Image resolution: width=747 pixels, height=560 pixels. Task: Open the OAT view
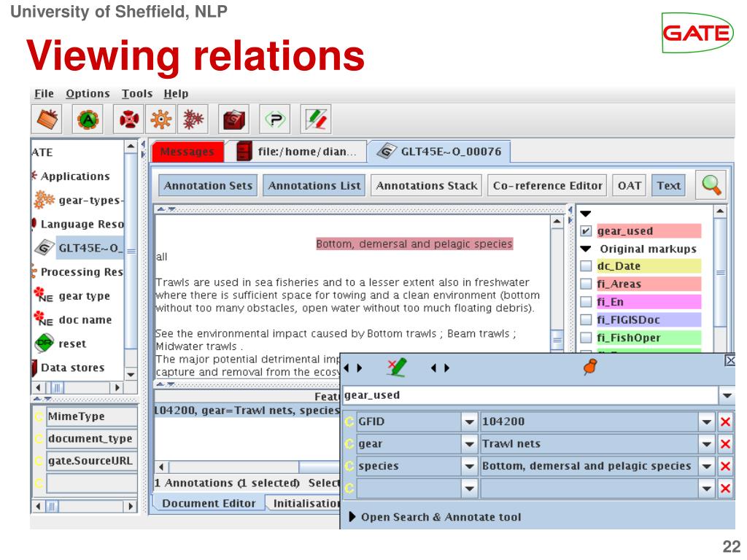tap(629, 185)
